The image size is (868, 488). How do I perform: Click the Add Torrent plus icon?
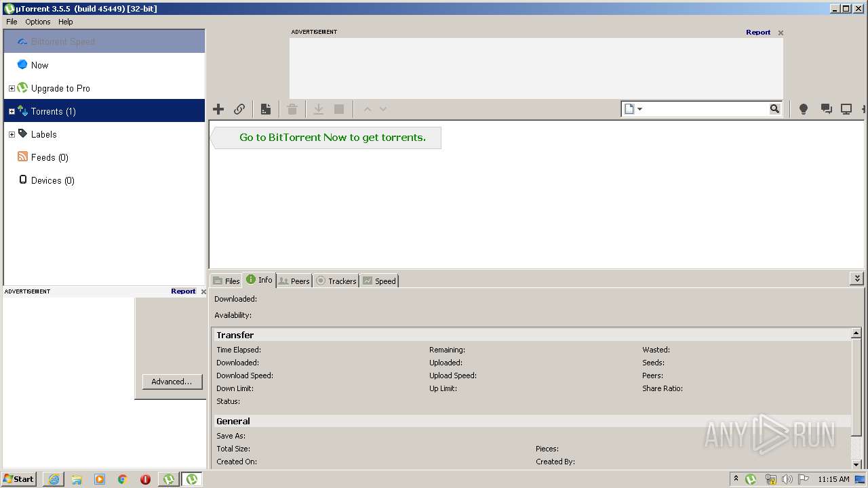218,109
